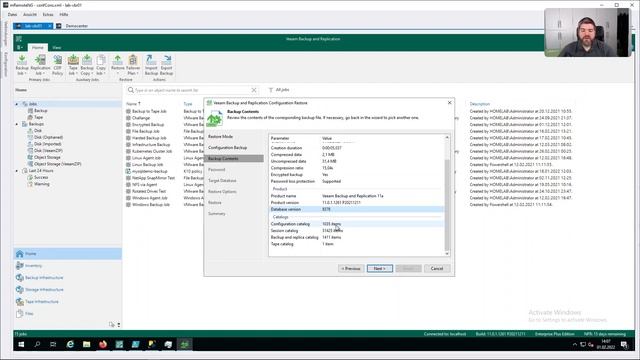The image size is (640, 360).
Task: Open the Ansicht menu
Action: coord(30,15)
